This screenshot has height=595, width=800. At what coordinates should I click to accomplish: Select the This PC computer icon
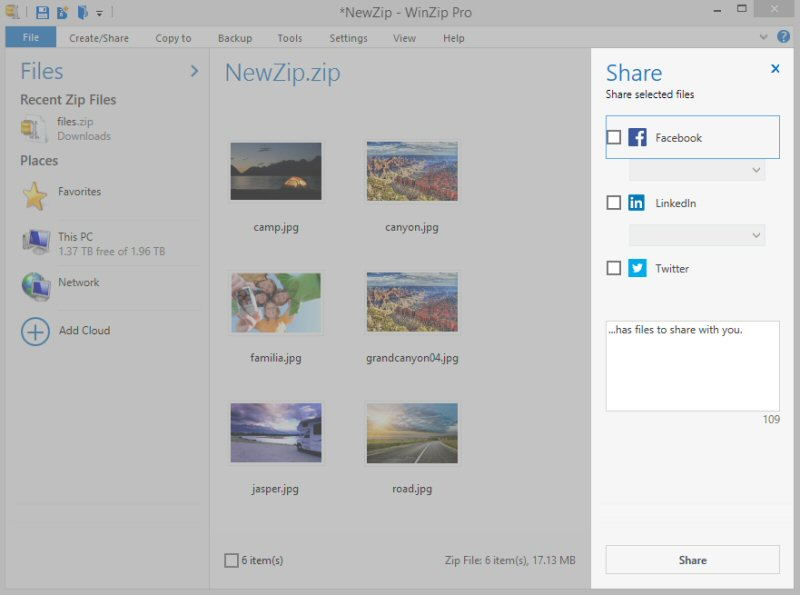pos(35,242)
